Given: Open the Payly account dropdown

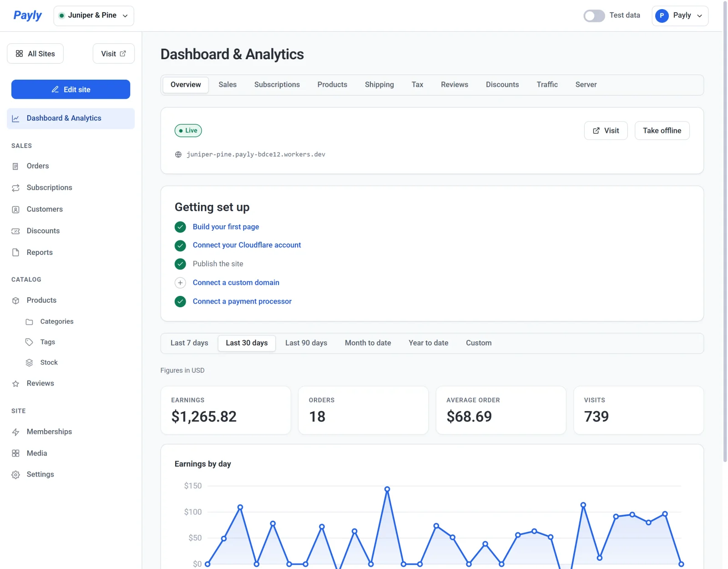Looking at the screenshot, I should 680,15.
